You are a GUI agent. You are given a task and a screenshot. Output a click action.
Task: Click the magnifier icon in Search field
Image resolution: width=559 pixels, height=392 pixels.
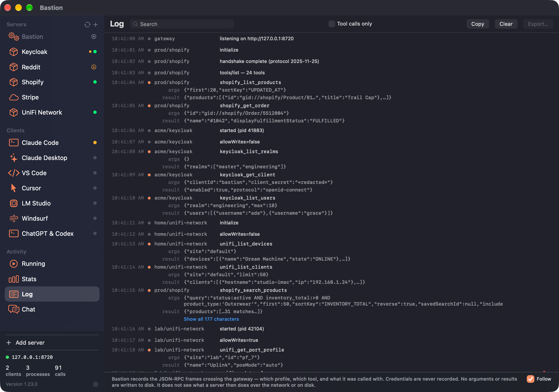click(135, 24)
